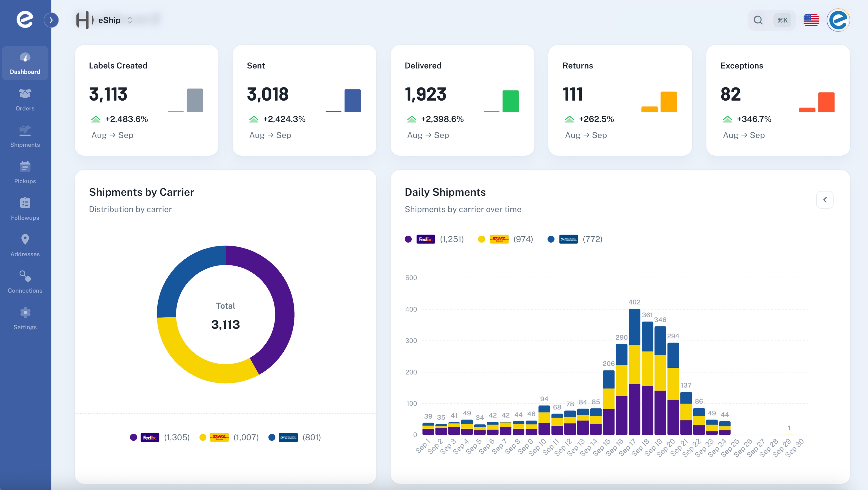
Task: Open the Shipments section
Action: pos(25,136)
